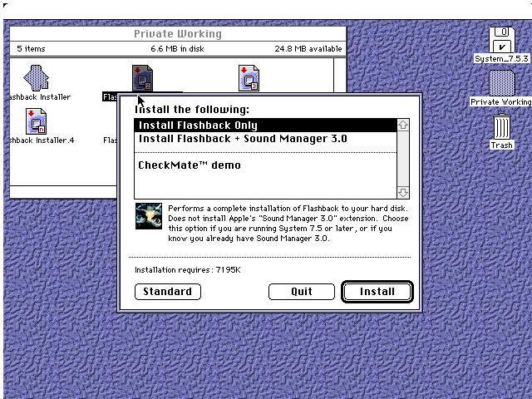
Task: Click the Private Working window title bar
Action: 178,34
